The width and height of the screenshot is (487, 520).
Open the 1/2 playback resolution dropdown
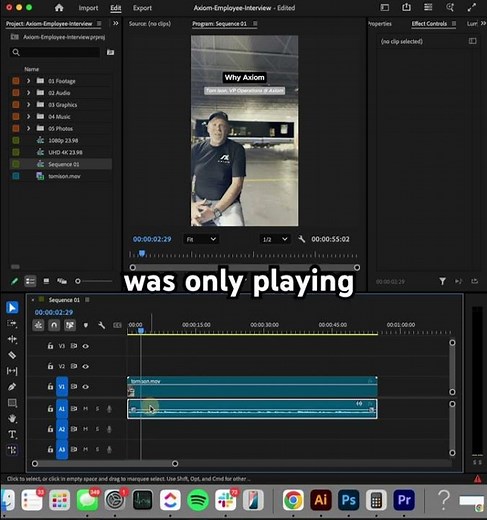click(275, 239)
